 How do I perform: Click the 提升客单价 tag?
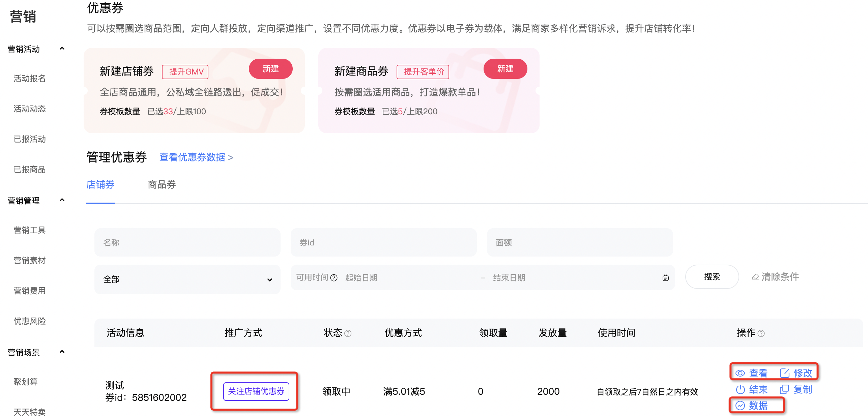tap(423, 72)
